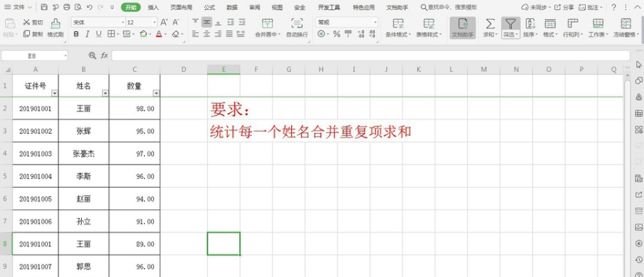Click the cell Borders icon
This screenshot has height=277, width=644.
(x=111, y=34)
